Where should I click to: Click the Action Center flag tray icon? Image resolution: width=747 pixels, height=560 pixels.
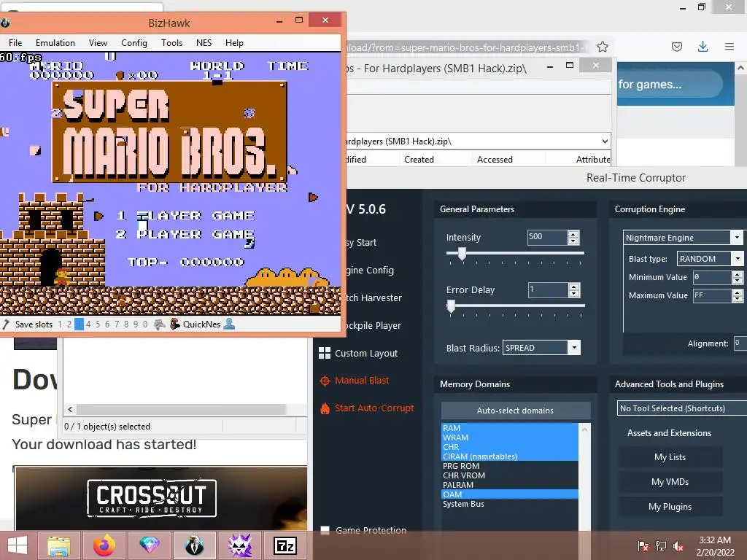[x=643, y=546]
